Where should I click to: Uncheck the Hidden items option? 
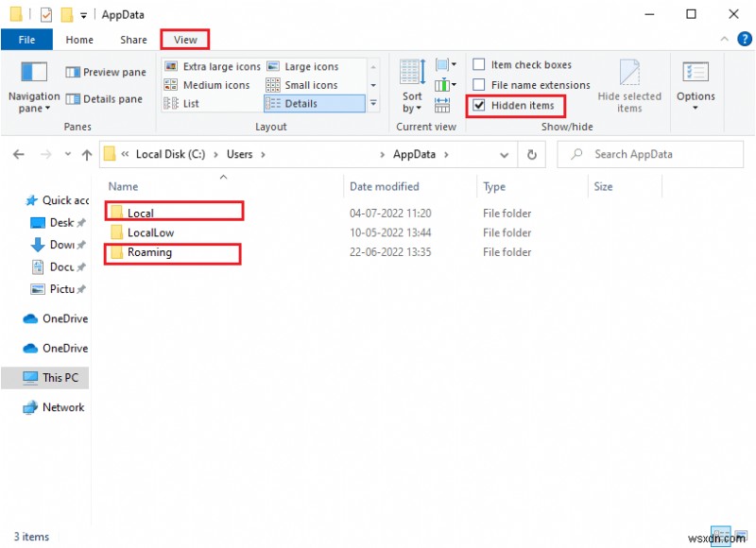[x=478, y=106]
